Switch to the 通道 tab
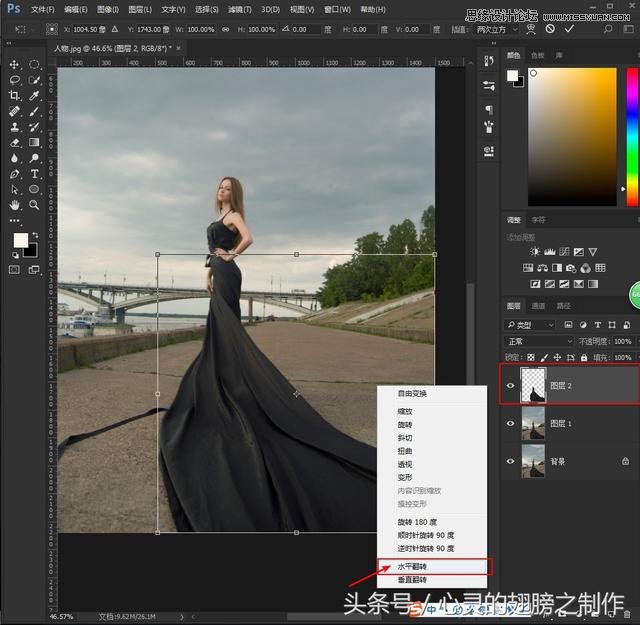Screen dimensions: 640x625 [538, 306]
